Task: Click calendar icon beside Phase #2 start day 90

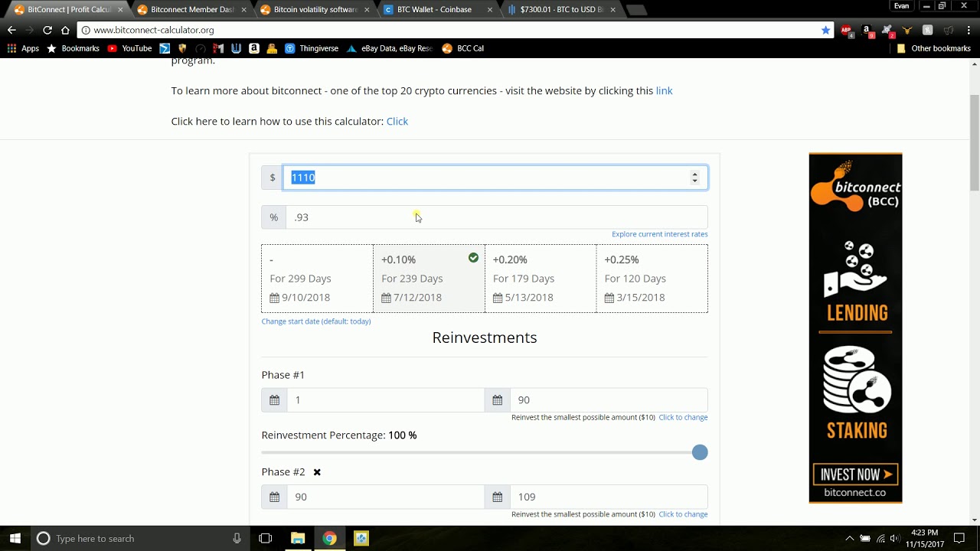Action: pos(274,497)
